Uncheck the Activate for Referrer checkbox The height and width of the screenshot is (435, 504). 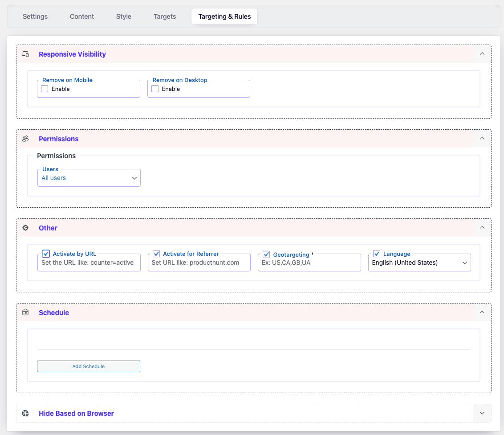[x=156, y=254]
